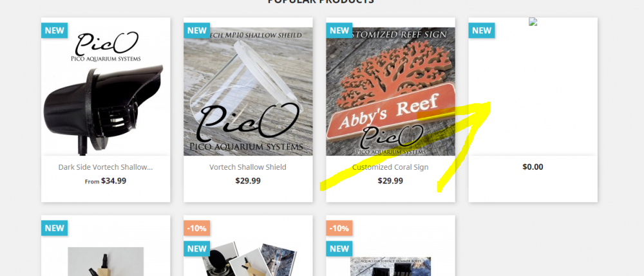Click the $29.99 price under Vortech Shallow Shield
The image size is (644, 276).
248,181
